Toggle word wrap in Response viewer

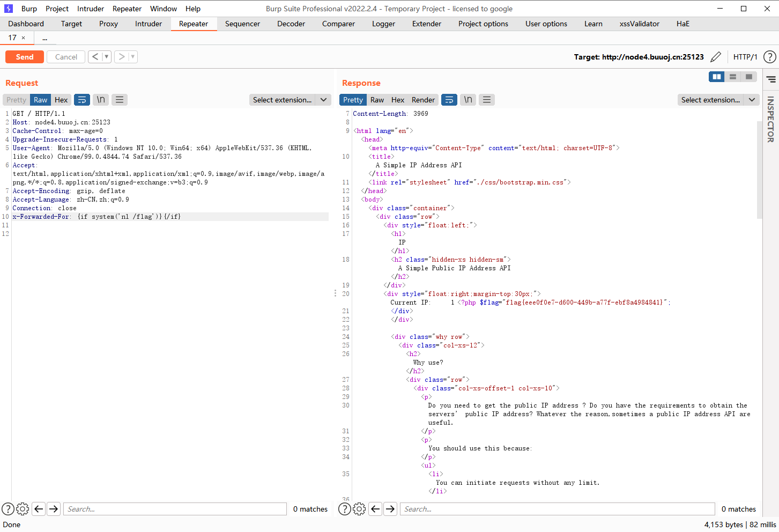(x=449, y=100)
